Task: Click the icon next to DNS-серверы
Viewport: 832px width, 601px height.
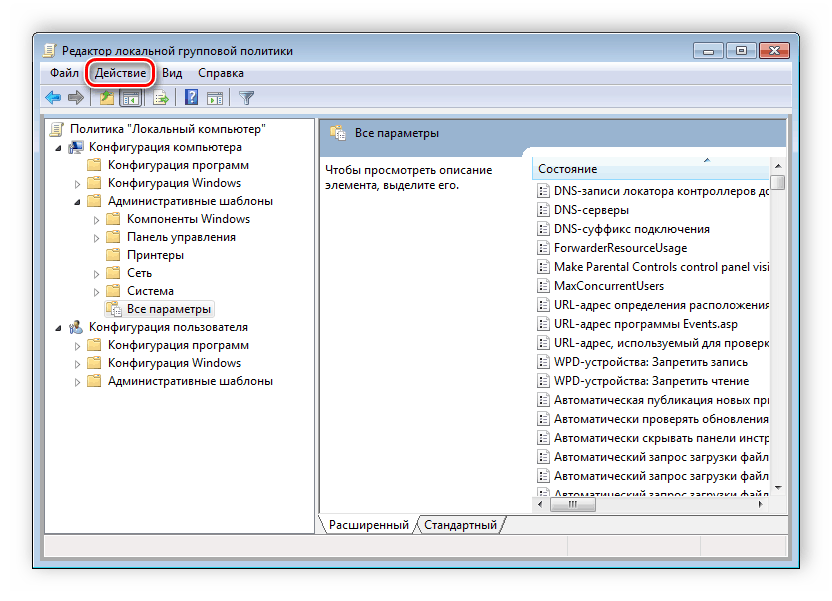Action: [x=543, y=210]
